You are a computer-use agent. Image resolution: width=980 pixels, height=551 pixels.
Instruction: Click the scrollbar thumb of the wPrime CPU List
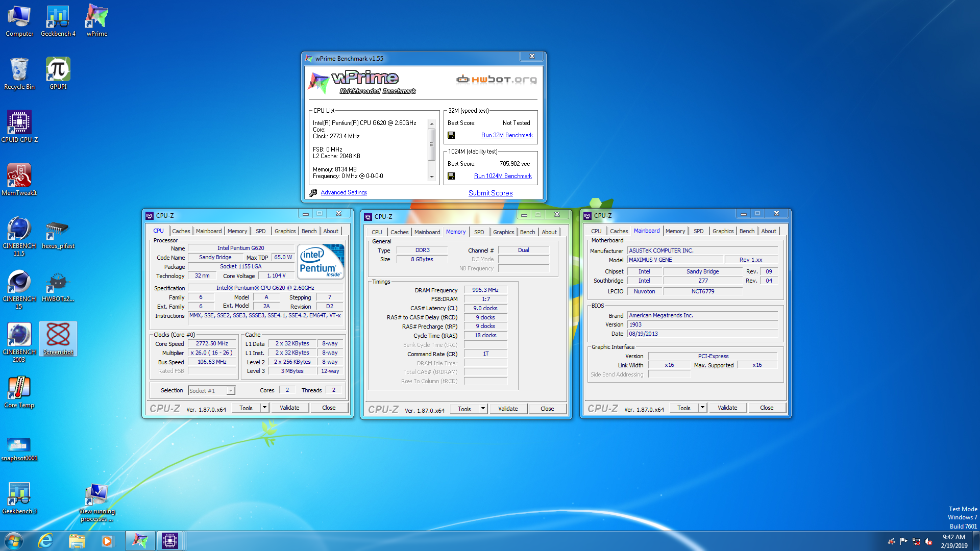pos(431,144)
